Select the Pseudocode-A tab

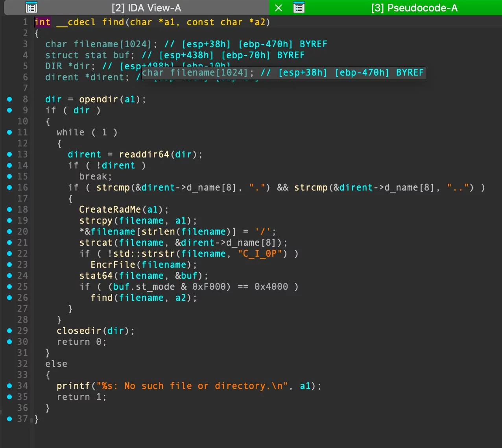pyautogui.click(x=414, y=8)
